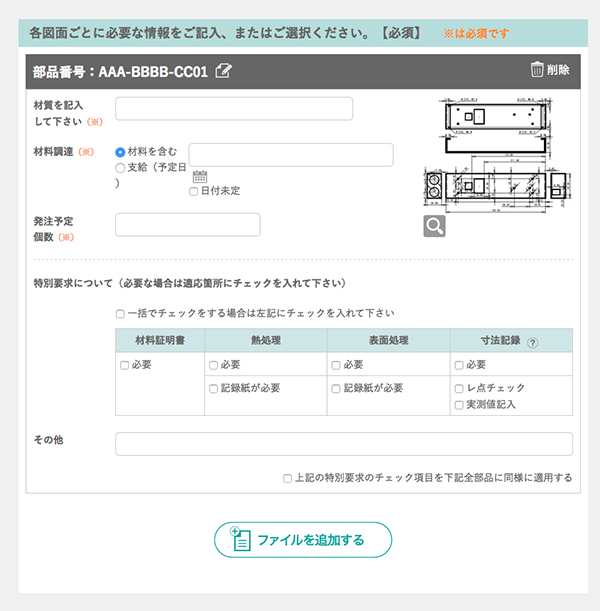
Task: Click the magnifier icon under the drawing
Action: coord(434,226)
